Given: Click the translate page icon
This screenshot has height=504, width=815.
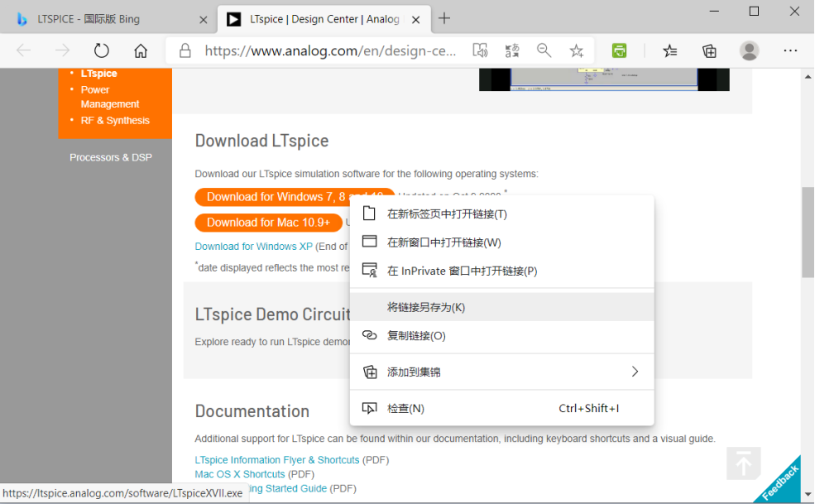Looking at the screenshot, I should click(512, 50).
